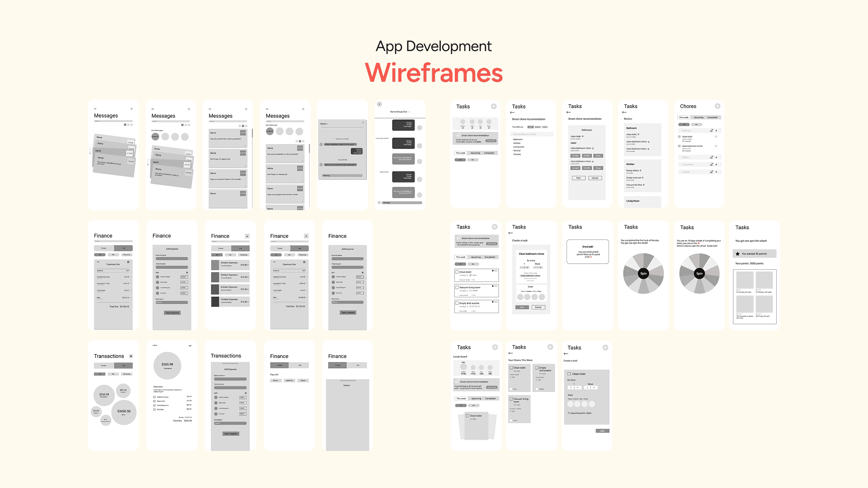This screenshot has height=488, width=868.
Task: Expand the $3450.50 Rent bubble
Action: click(123, 412)
